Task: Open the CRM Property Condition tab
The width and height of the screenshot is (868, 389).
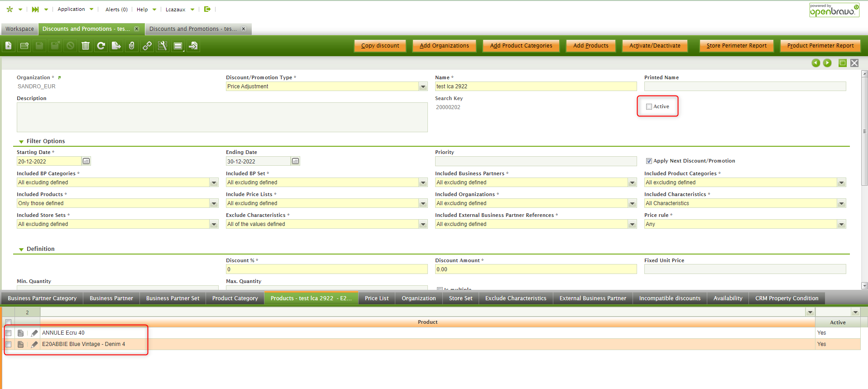Action: coord(787,298)
